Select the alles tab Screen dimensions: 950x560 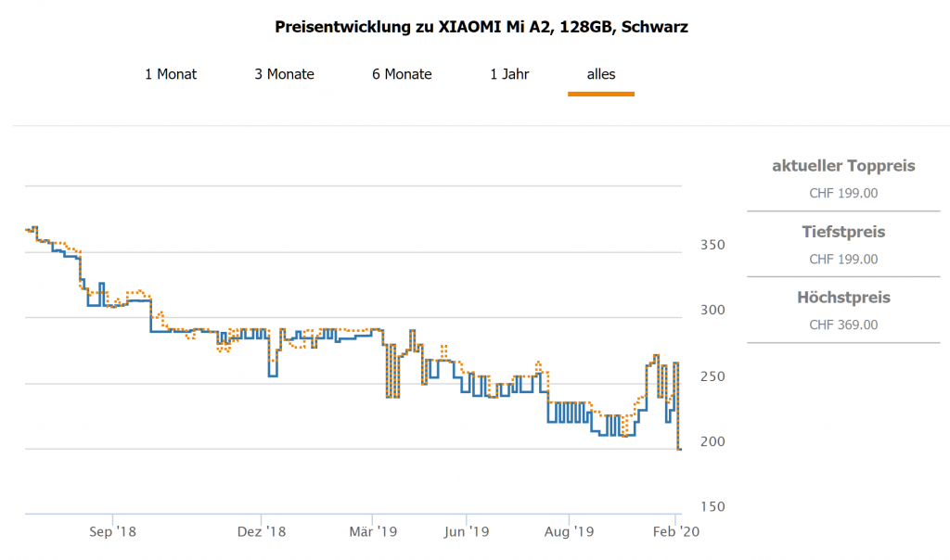(601, 74)
